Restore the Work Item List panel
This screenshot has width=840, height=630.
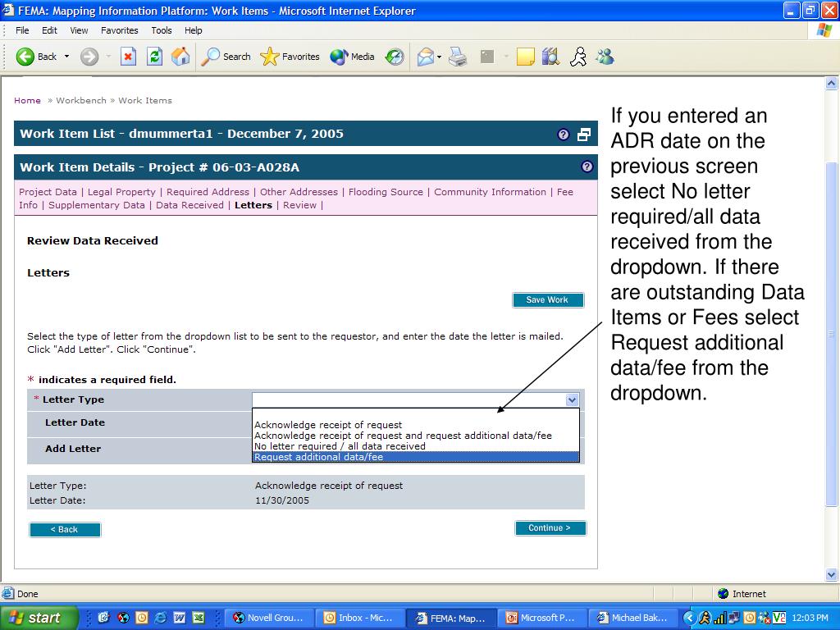[x=584, y=135]
